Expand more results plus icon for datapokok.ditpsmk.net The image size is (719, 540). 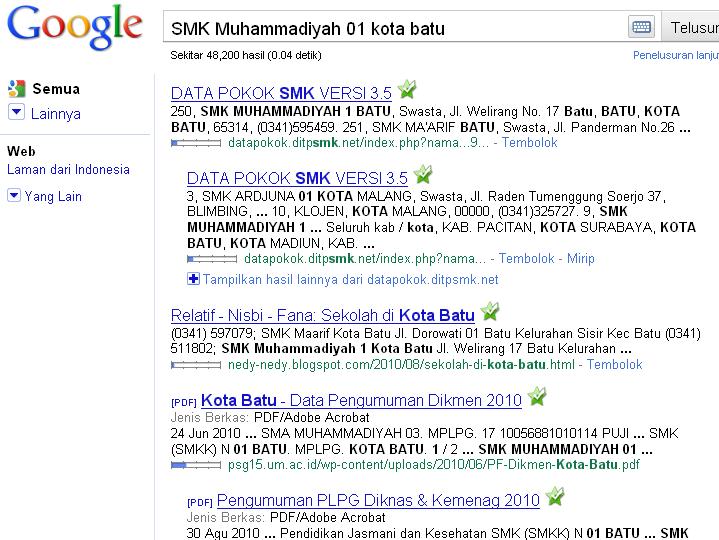tap(194, 279)
